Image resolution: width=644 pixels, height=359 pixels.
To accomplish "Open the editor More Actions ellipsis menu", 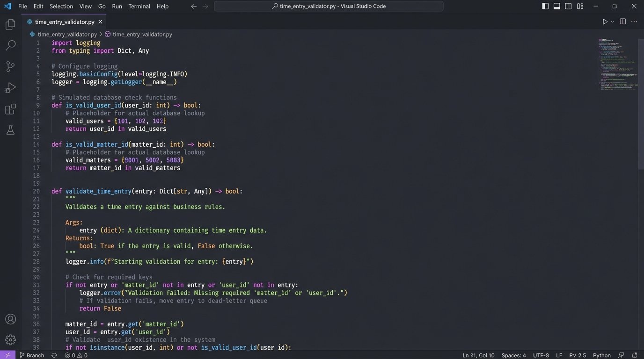I will (635, 22).
